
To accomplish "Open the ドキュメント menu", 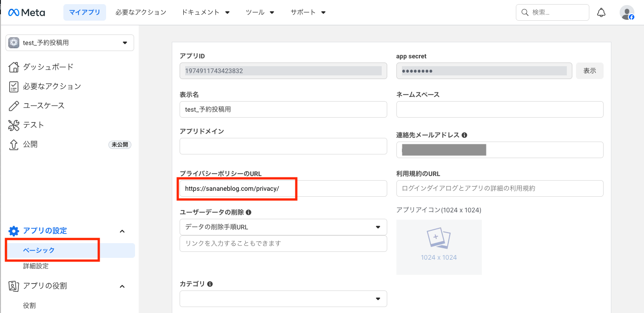I will (x=205, y=12).
